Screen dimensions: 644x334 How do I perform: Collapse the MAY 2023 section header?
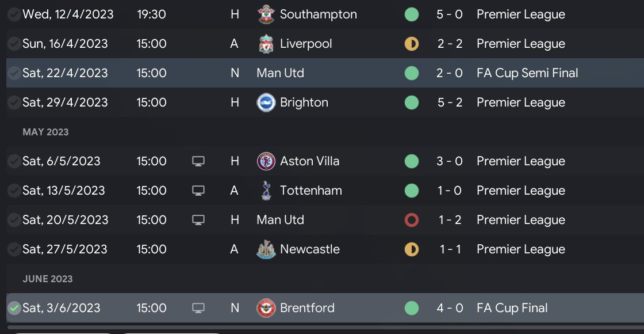coord(45,132)
